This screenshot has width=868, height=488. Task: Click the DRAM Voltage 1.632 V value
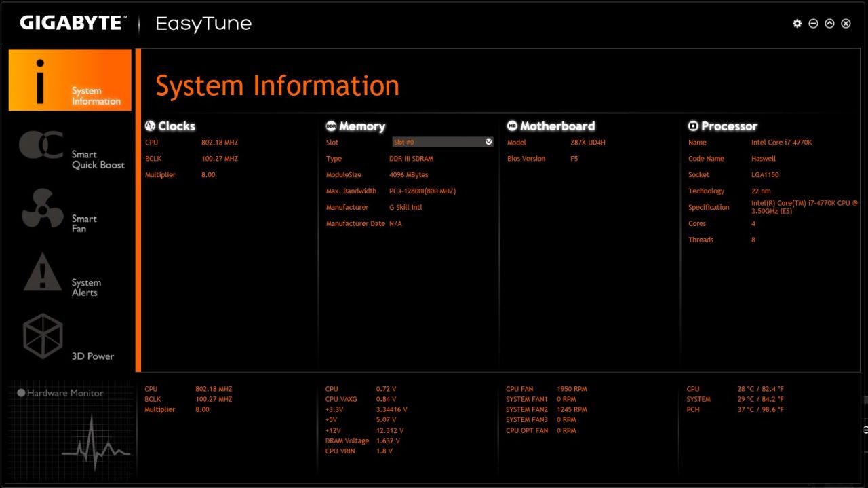388,440
